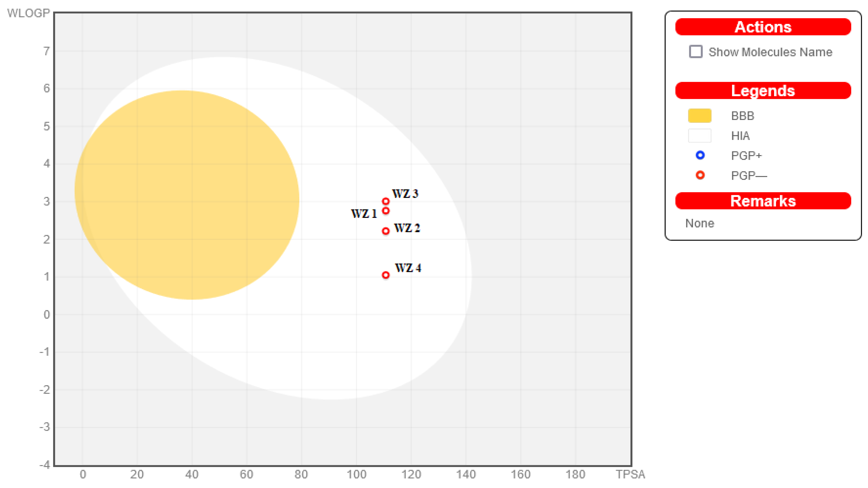The width and height of the screenshot is (868, 488).
Task: Click the TPSA axis label
Action: [630, 474]
